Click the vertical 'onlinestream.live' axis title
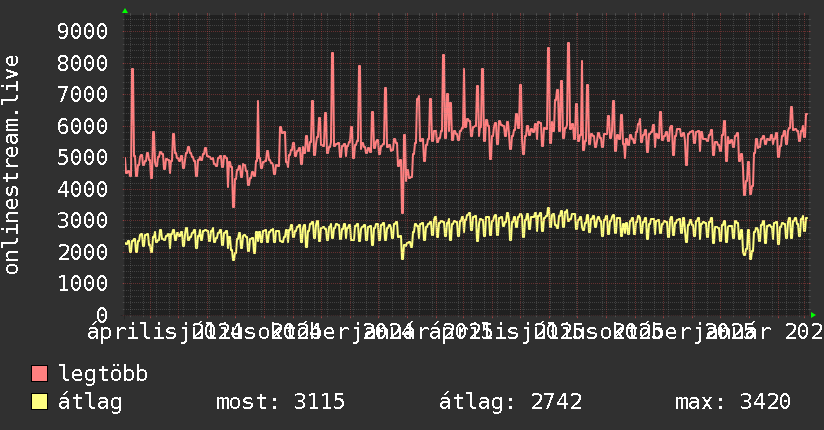824x430 pixels. pos(12,165)
